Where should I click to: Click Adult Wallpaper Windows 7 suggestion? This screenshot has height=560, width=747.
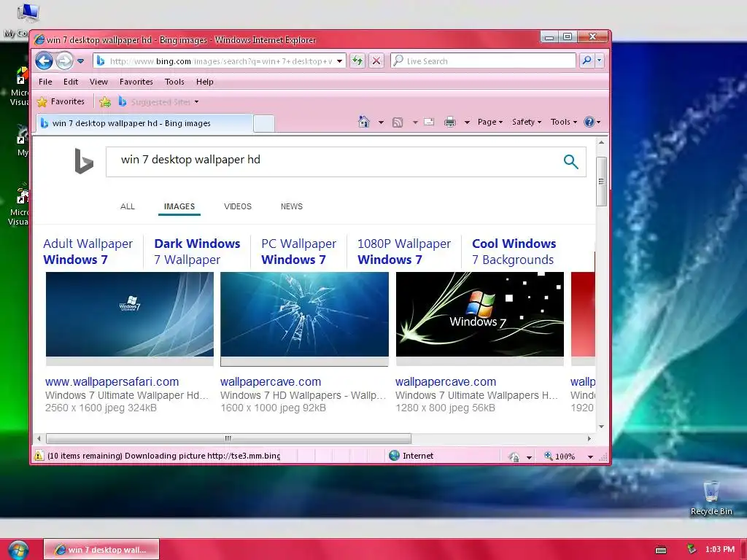click(88, 252)
